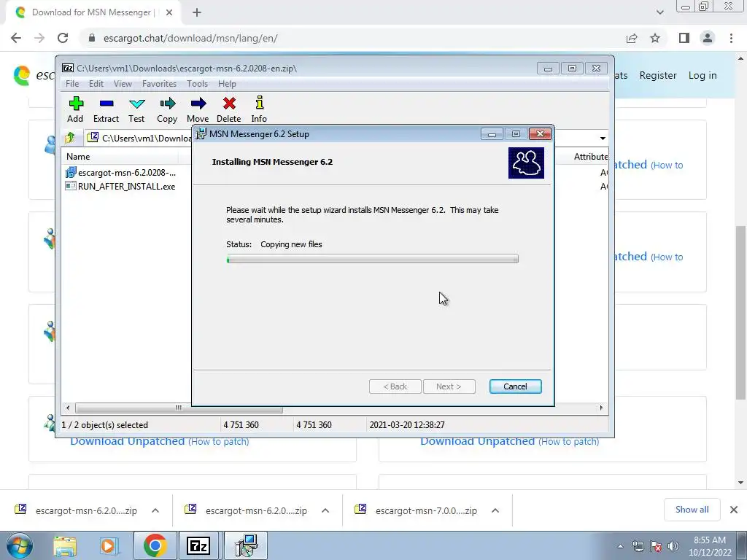Open the File menu in 7-Zip
747x560 pixels.
coord(72,84)
